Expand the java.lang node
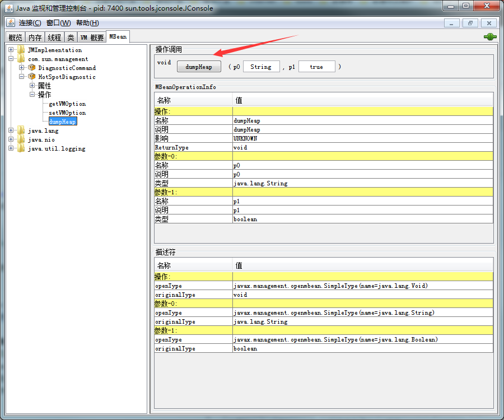Viewport: 504px width, 420px height. 11,130
